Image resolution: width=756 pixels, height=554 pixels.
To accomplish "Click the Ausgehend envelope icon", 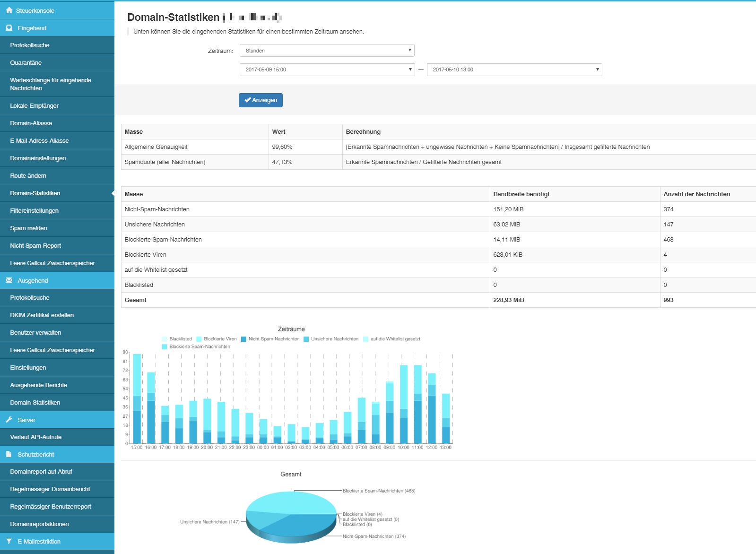I will point(9,280).
